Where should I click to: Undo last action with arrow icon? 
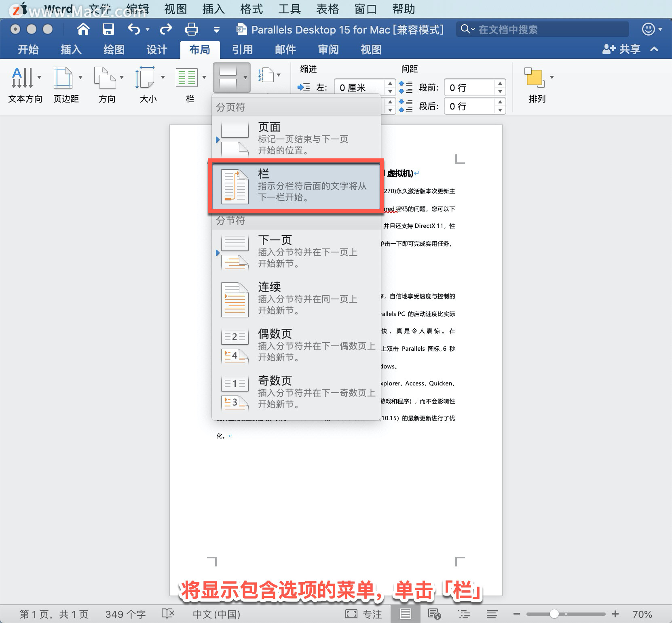click(134, 29)
